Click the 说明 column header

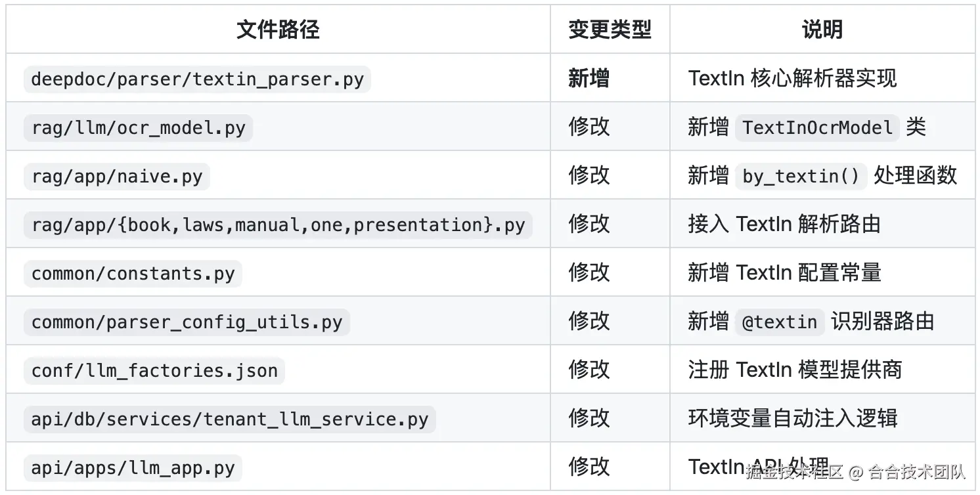point(822,30)
